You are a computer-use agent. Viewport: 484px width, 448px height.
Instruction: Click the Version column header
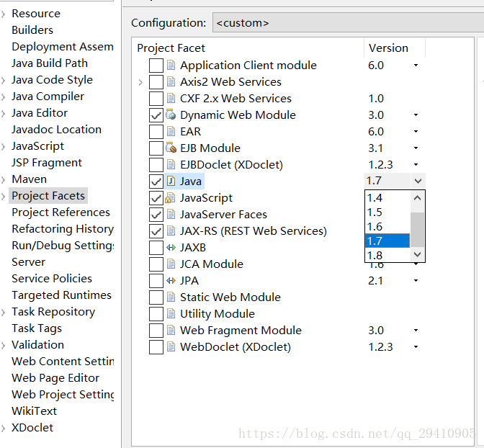(395, 48)
